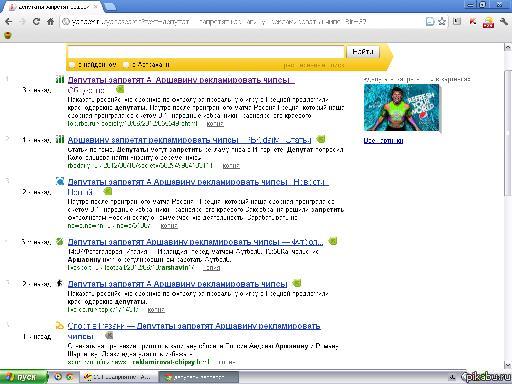Image resolution: width=512 pixels, height=384 pixels.
Task: Click orange favicon of 'Спорт в Рязани' result
Action: tap(60, 325)
